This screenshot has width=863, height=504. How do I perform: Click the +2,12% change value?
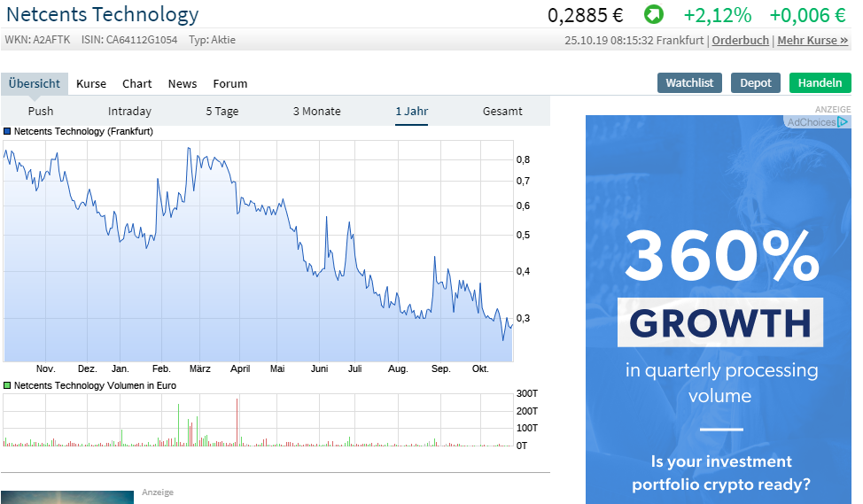coord(717,15)
